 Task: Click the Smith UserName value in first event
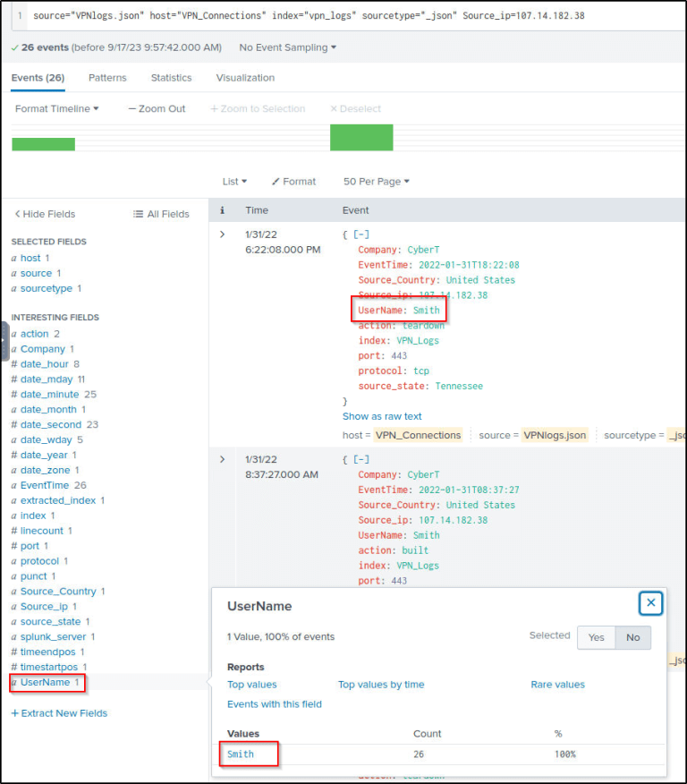click(426, 310)
